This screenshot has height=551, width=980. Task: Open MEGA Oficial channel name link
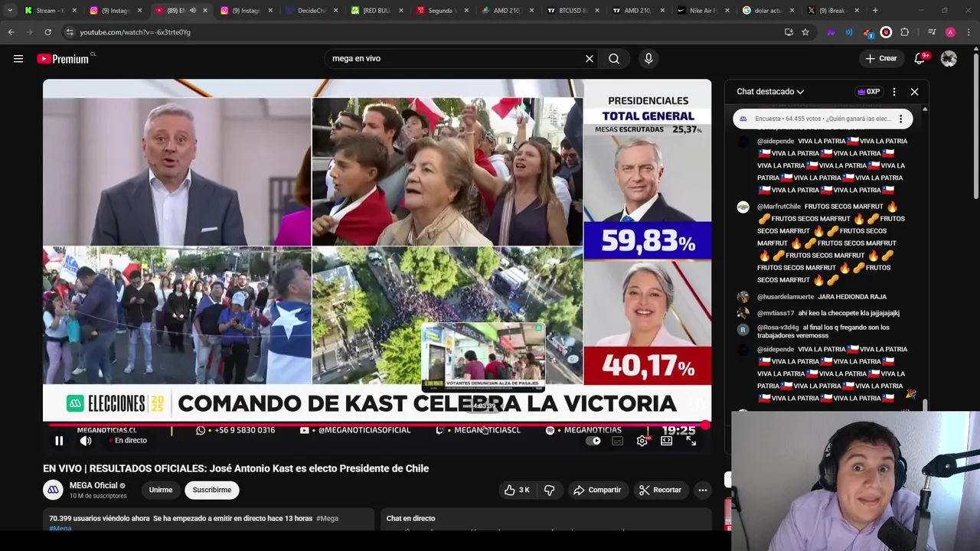[93, 485]
